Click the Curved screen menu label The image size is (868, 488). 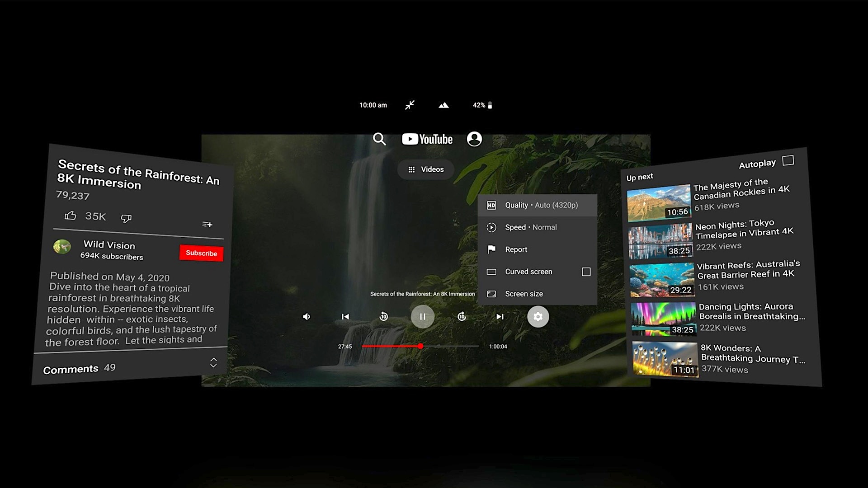[528, 272]
